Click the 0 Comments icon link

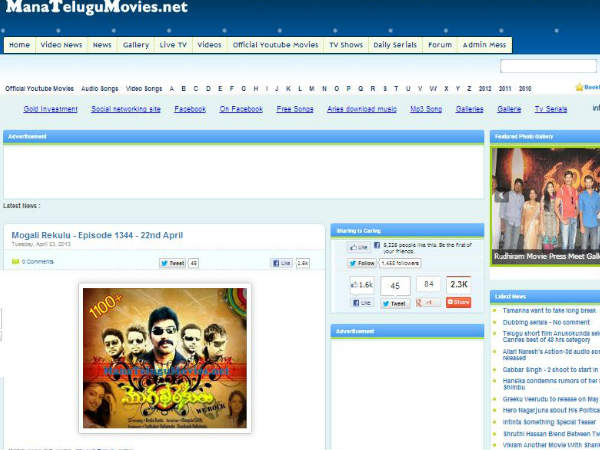click(33, 262)
